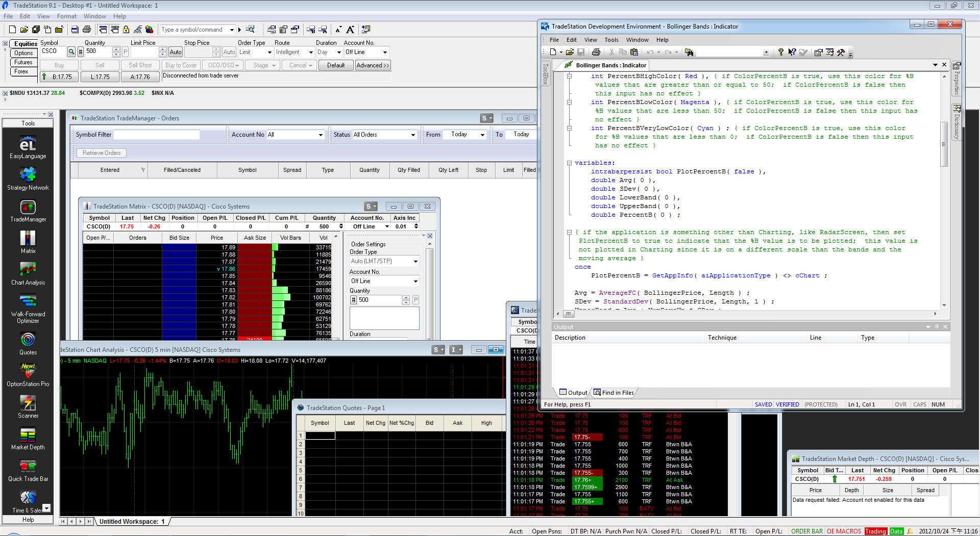Click the L:17.75 last price button

click(100, 77)
